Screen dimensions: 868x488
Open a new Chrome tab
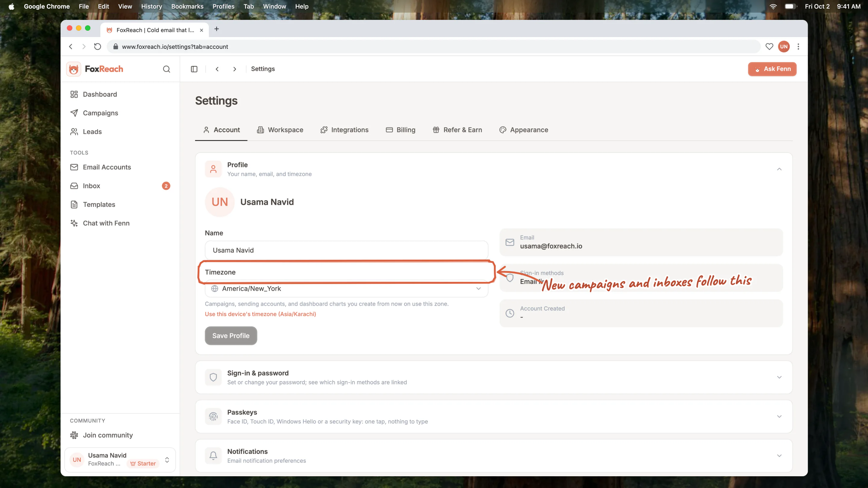pos(217,29)
